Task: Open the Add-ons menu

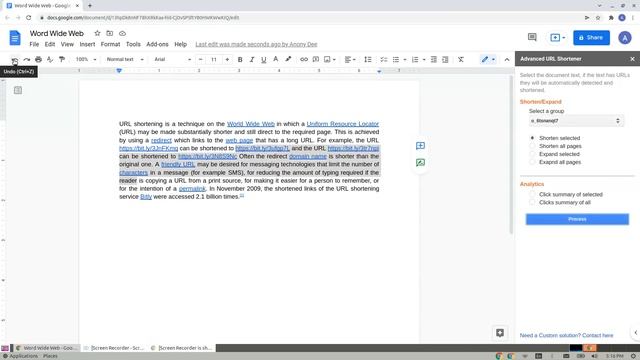Action: tap(157, 44)
